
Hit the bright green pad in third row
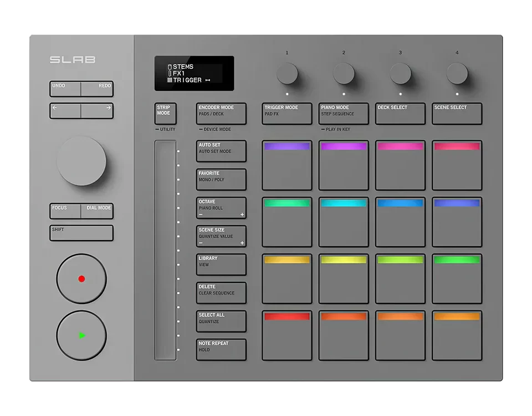pos(457,279)
